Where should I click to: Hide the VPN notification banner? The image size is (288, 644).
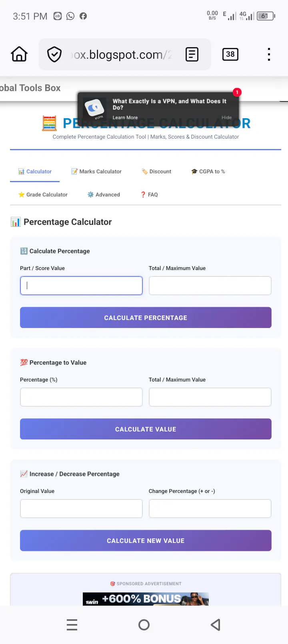click(227, 117)
